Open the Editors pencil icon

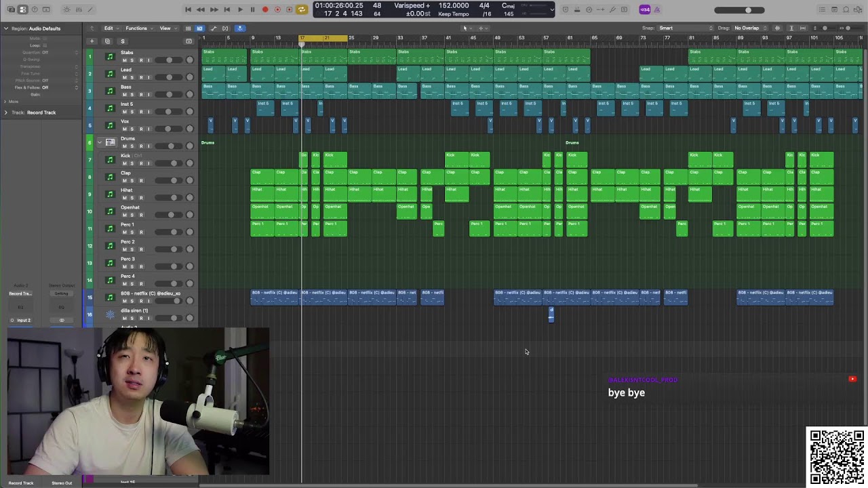pos(91,9)
